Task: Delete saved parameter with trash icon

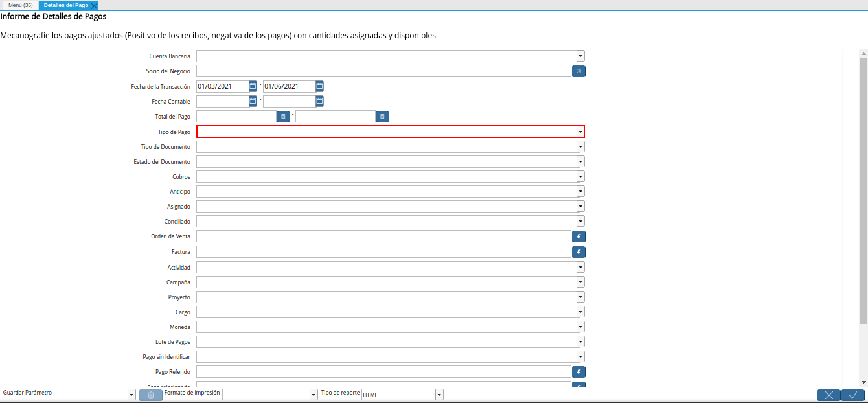Action: coord(151,395)
